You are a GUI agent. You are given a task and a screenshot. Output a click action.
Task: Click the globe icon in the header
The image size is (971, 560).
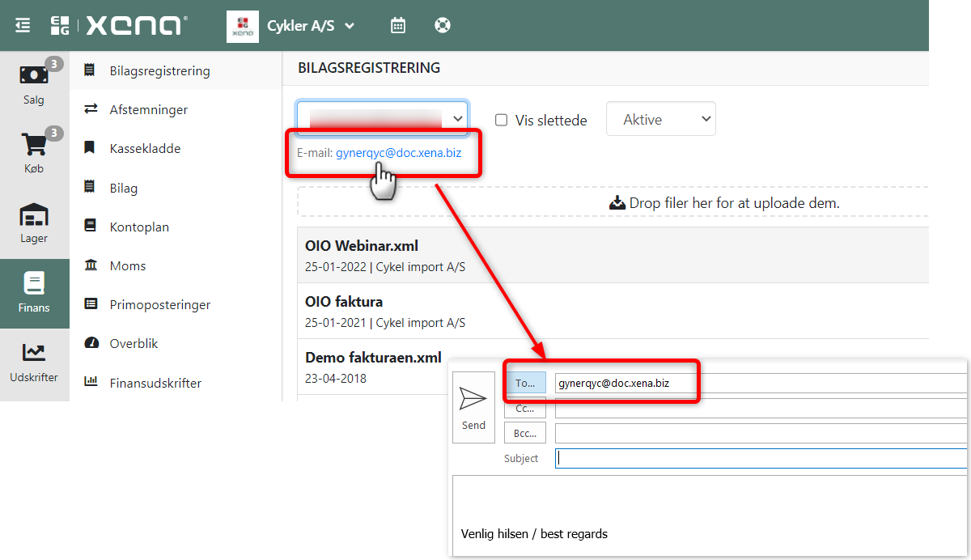(x=442, y=25)
